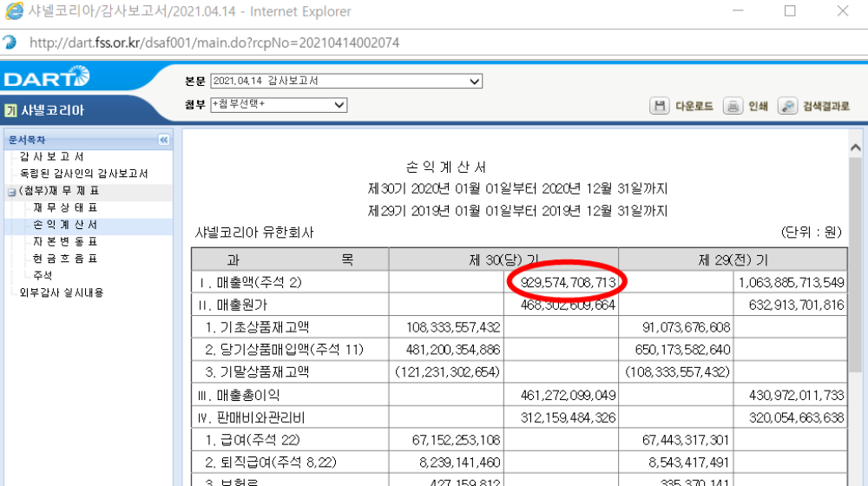The image size is (868, 486).
Task: Click the 2. 당기상품매입액(주석 11) row label
Action: pos(284,350)
